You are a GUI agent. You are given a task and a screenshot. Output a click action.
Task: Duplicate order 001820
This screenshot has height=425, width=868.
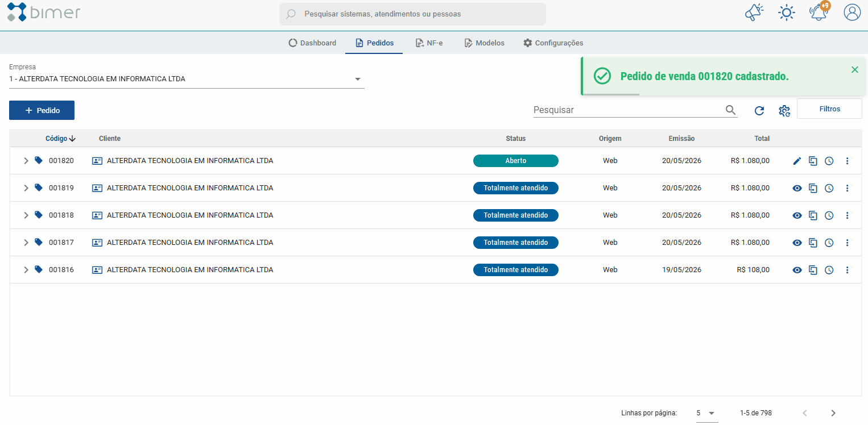pos(813,161)
